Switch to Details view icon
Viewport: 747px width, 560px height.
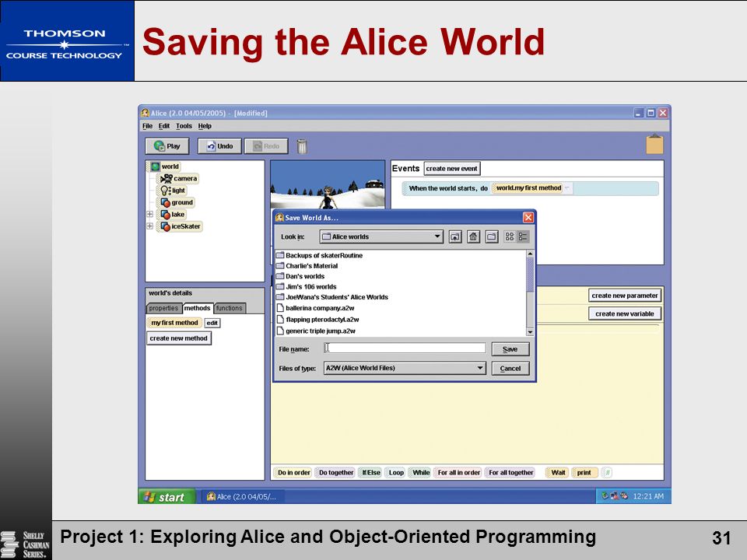pyautogui.click(x=523, y=236)
